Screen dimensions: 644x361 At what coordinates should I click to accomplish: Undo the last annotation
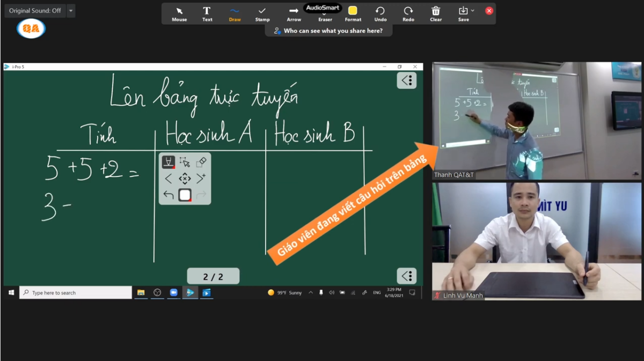pyautogui.click(x=380, y=14)
